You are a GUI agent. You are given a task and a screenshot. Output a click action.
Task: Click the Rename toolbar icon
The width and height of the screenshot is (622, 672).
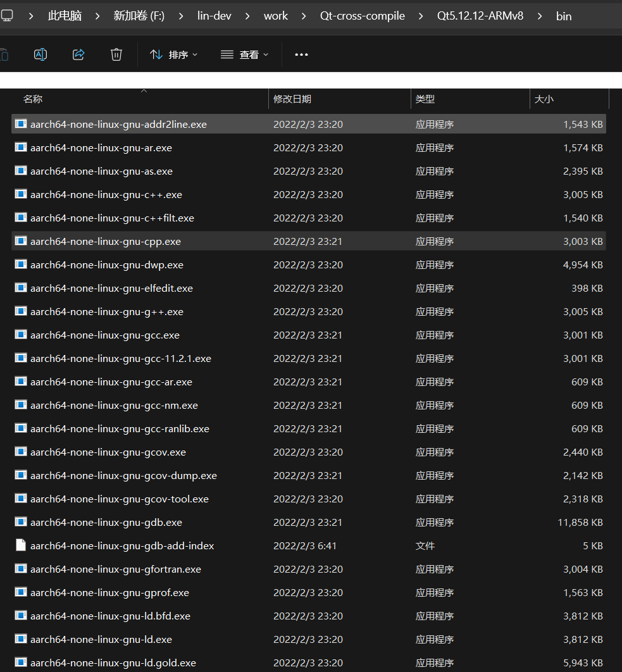pos(40,54)
